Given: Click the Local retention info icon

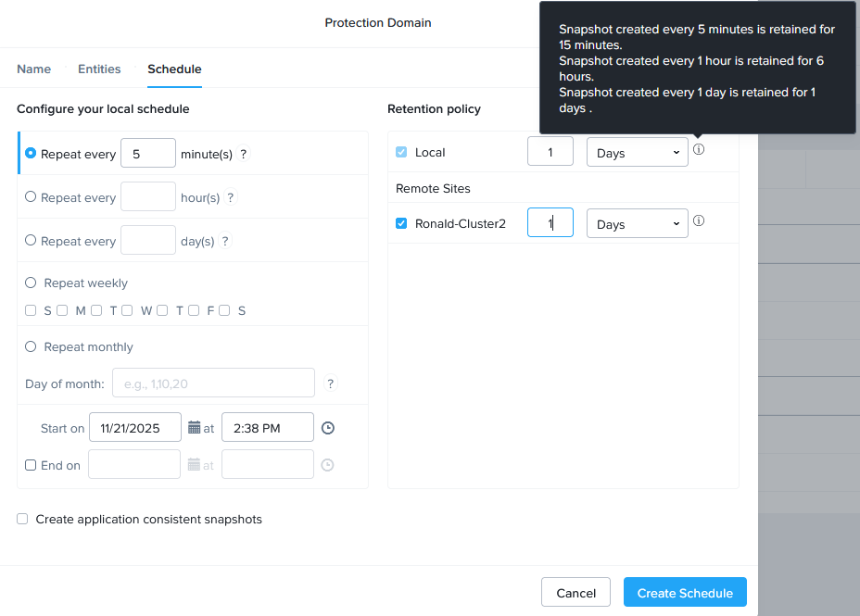Looking at the screenshot, I should point(699,150).
